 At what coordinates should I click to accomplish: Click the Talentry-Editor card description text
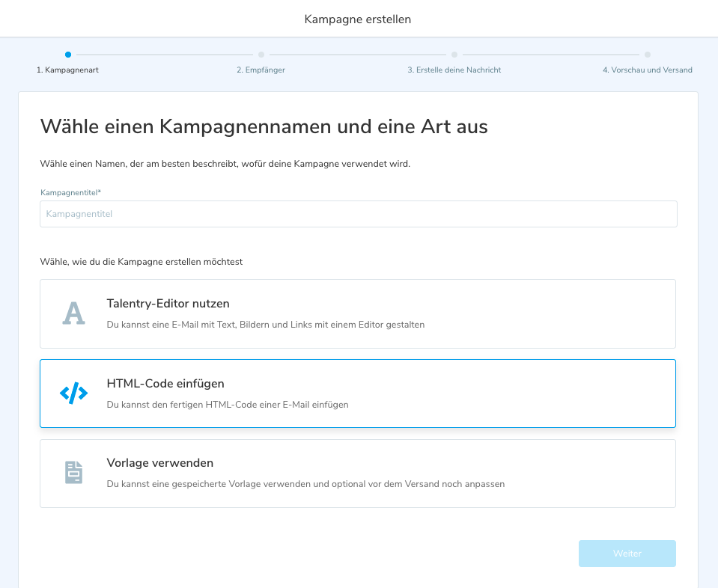coord(265,325)
